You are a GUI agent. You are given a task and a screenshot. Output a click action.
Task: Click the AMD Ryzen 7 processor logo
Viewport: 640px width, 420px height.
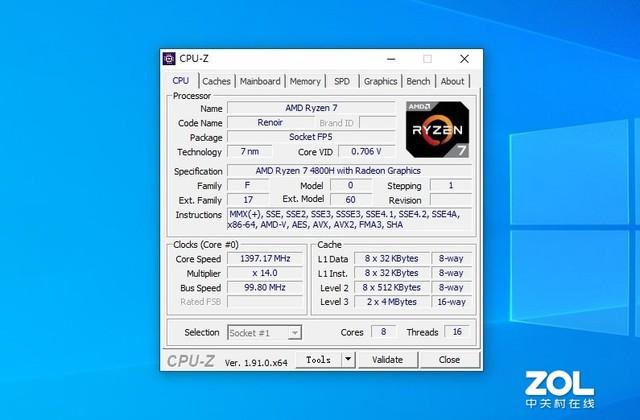[437, 129]
